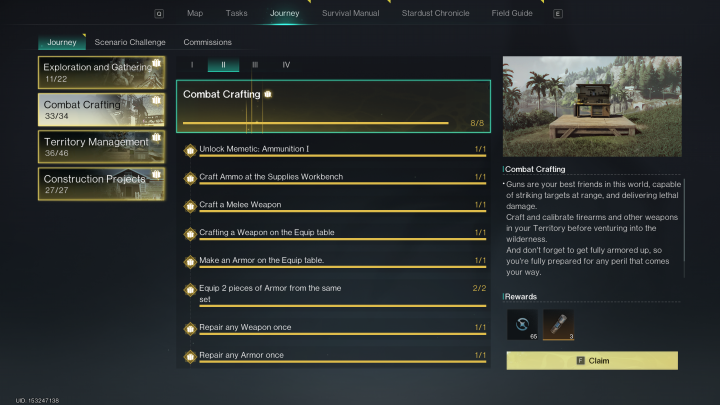This screenshot has width=720, height=405.
Task: Inspect the reward item with quantity 3
Action: pyautogui.click(x=558, y=325)
